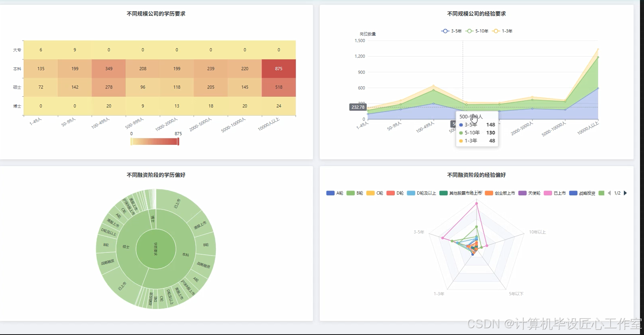644x335 pixels.
Task: Click the heatmap color gradient bar
Action: coord(155,142)
